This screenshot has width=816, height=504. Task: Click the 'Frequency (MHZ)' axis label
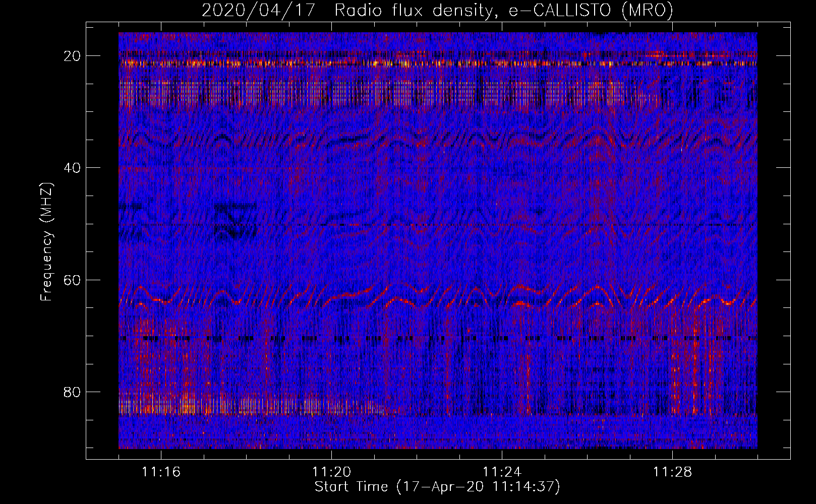46,242
